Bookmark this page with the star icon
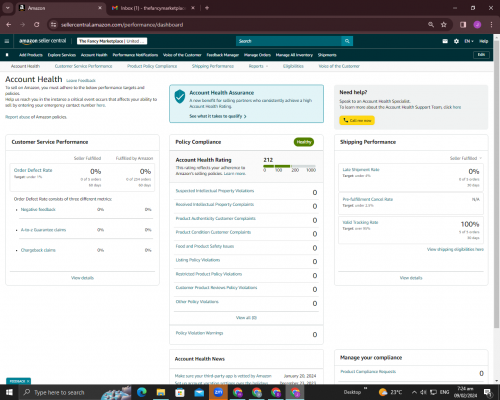500x400 pixels. click(x=444, y=25)
